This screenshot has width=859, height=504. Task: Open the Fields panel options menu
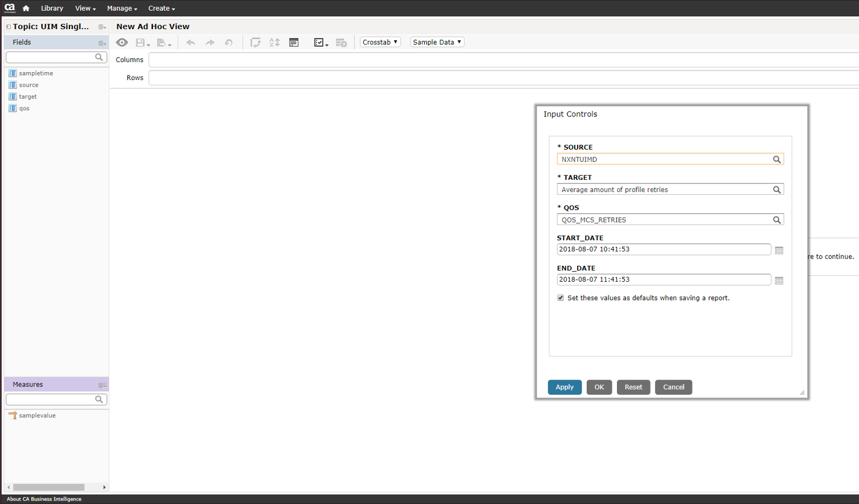tap(102, 43)
